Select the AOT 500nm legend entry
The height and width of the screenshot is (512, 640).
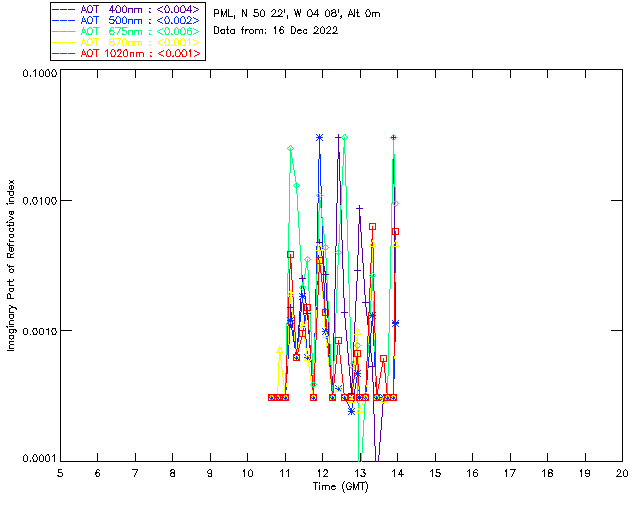[127, 20]
